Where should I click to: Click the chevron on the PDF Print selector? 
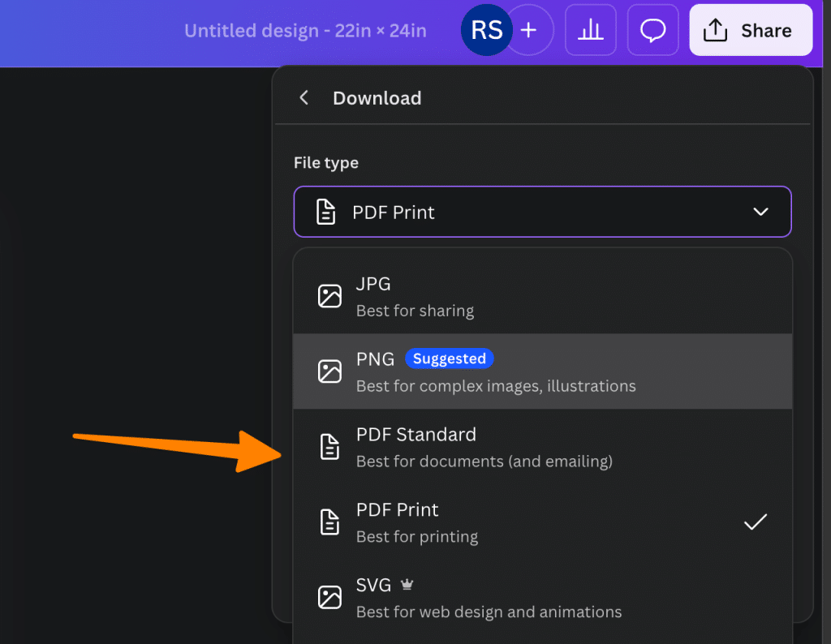(761, 212)
